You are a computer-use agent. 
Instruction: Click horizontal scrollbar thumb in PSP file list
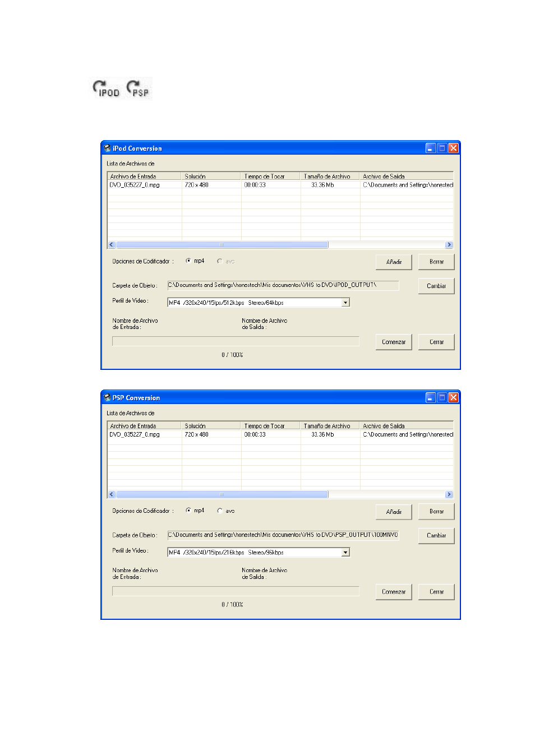click(x=222, y=494)
